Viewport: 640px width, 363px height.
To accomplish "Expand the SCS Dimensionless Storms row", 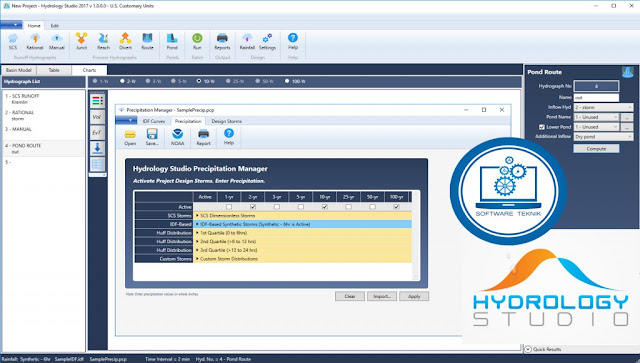I will [x=197, y=216].
